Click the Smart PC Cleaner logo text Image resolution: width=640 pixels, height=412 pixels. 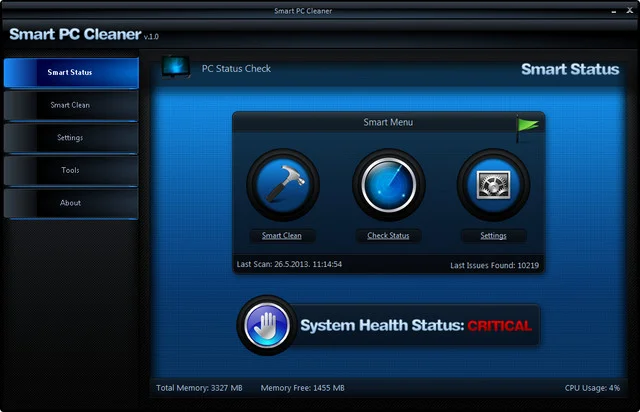click(76, 34)
